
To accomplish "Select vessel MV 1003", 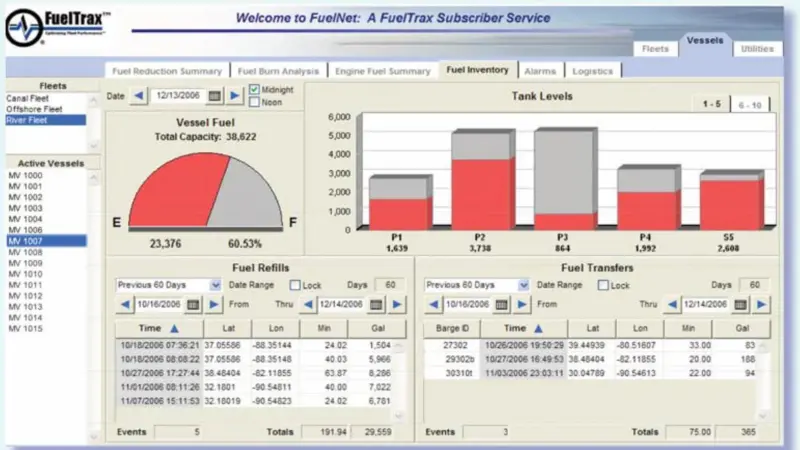I will point(46,208).
